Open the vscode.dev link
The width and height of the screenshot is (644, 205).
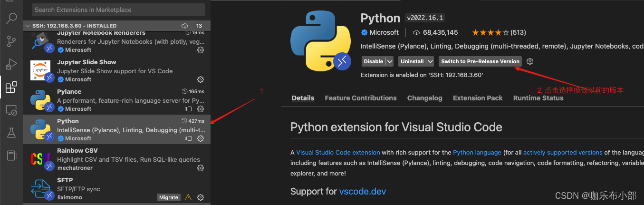[x=363, y=191]
